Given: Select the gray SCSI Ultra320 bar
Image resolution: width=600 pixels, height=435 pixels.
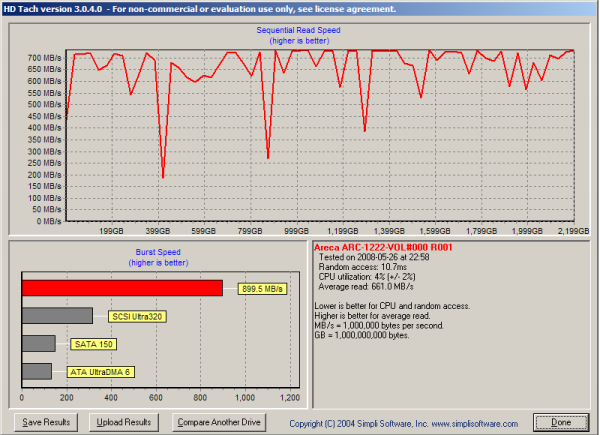Looking at the screenshot, I should click(57, 316).
